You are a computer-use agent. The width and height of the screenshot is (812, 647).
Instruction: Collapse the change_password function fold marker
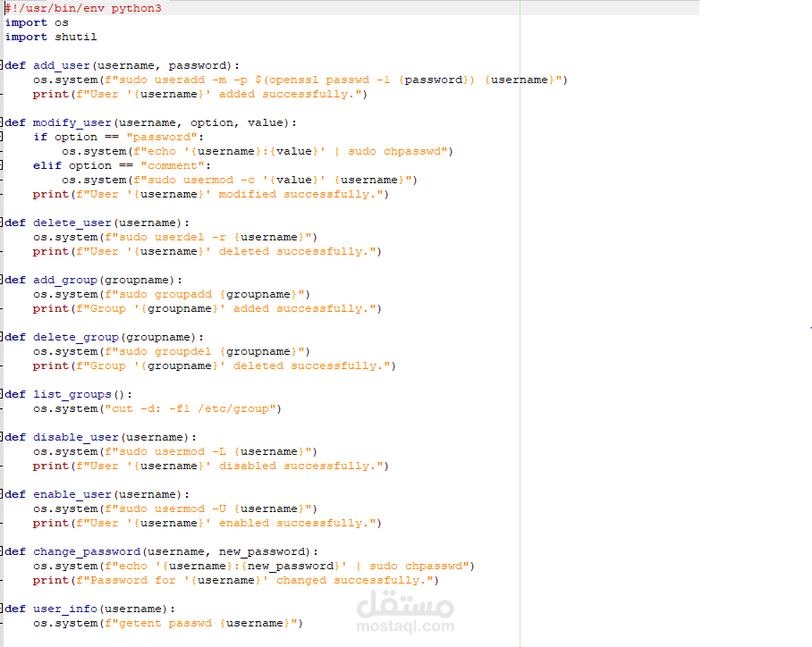click(2, 551)
